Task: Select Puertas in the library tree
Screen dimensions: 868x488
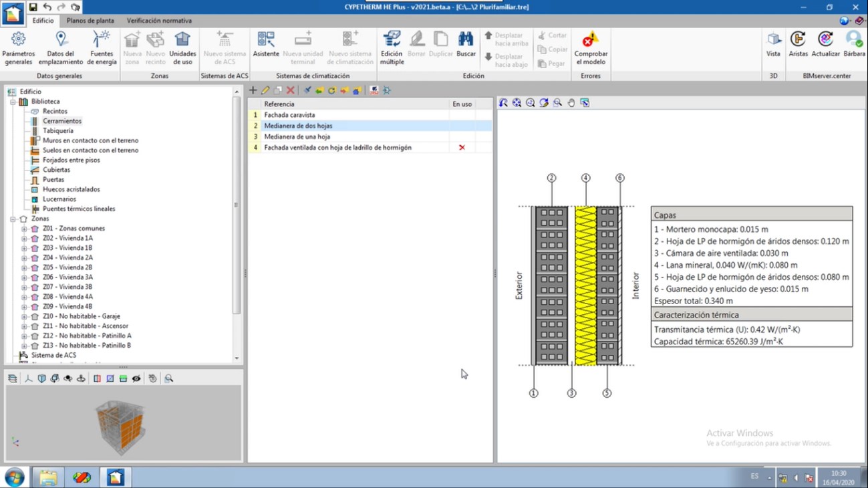Action: point(53,180)
